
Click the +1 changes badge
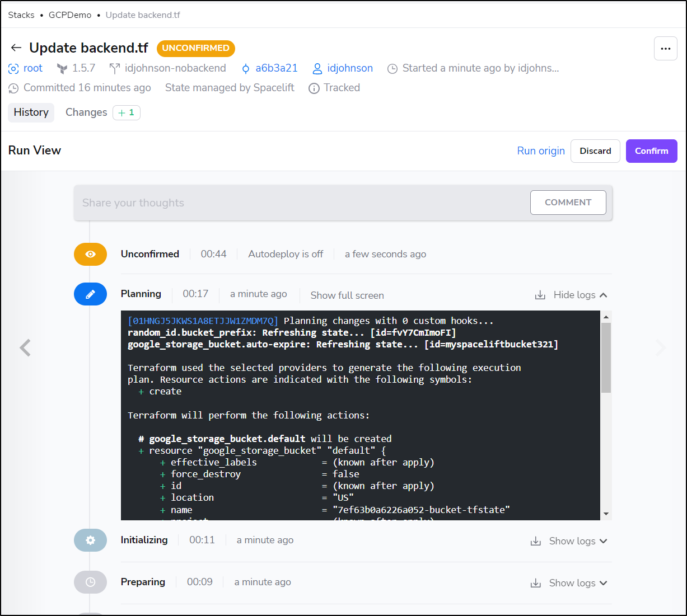click(x=127, y=112)
